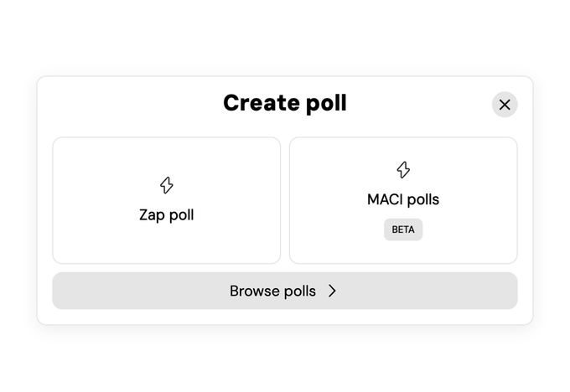Click the "Zap poll" text label
Image resolution: width=570 pixels, height=392 pixels.
[x=166, y=215]
